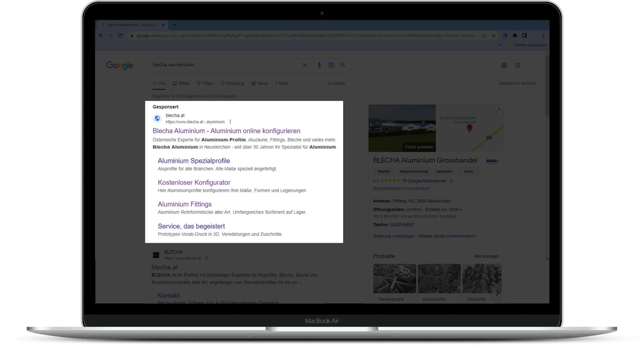Expand the map in business panel
Image resolution: width=644 pixels, height=345 pixels.
coord(497,111)
